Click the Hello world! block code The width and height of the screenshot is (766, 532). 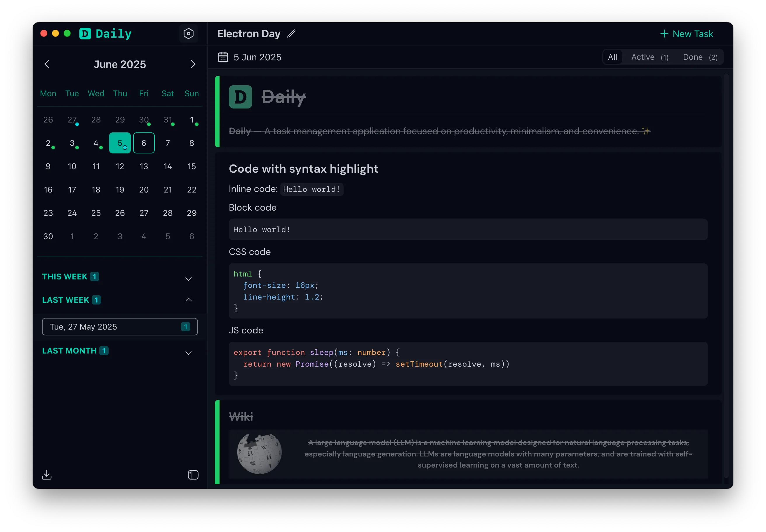(468, 229)
